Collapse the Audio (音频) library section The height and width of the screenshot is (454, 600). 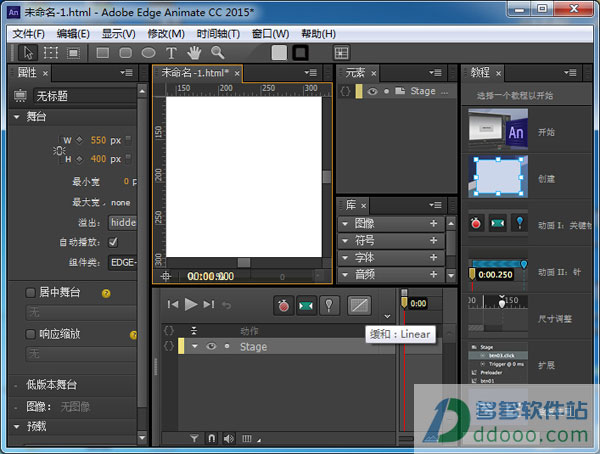point(345,274)
